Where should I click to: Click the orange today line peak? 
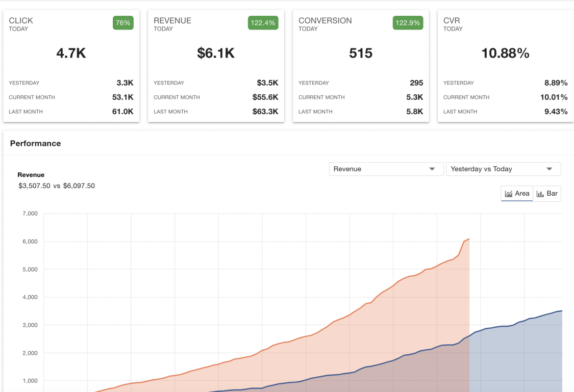[x=469, y=239]
